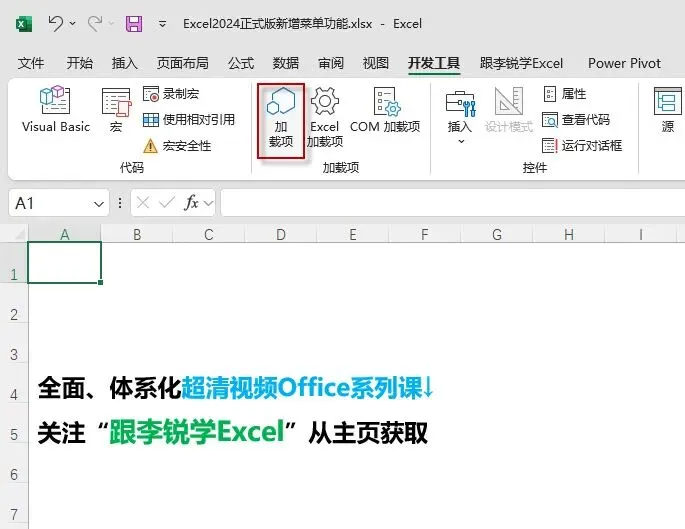Select column F header
This screenshot has height=529, width=685.
point(425,235)
